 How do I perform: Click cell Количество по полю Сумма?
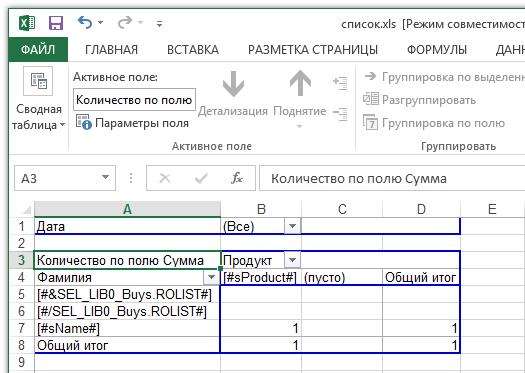pyautogui.click(x=127, y=260)
